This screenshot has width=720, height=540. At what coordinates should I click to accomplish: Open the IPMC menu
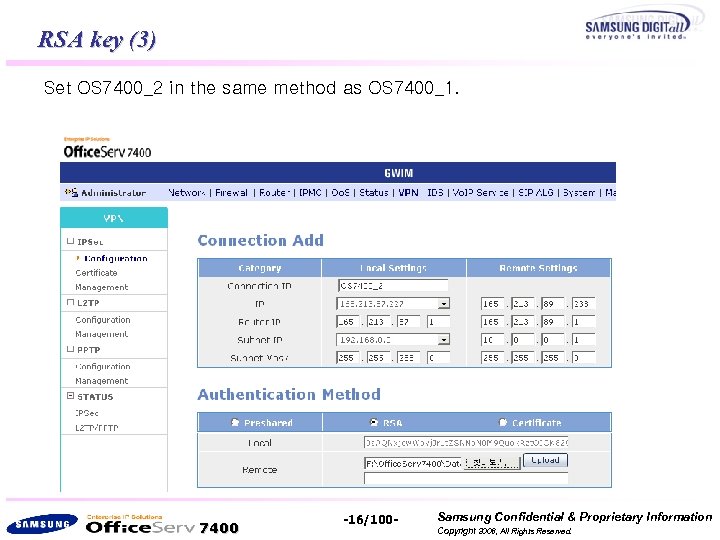[310, 193]
